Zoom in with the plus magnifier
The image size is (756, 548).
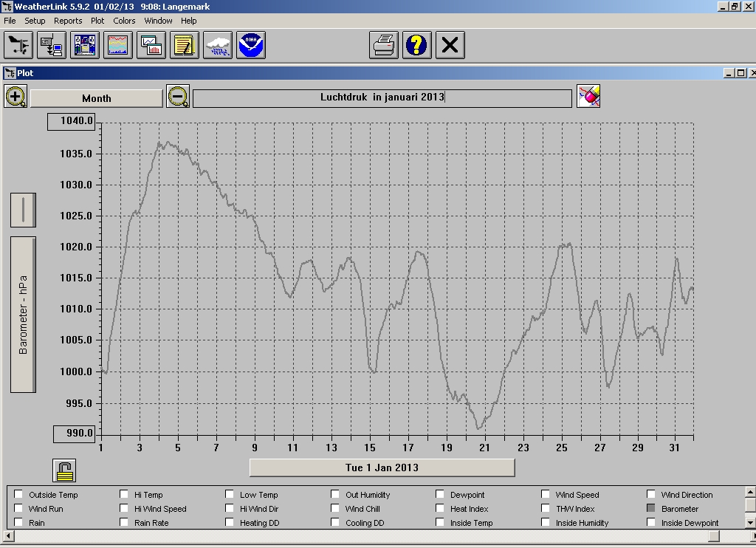point(16,97)
